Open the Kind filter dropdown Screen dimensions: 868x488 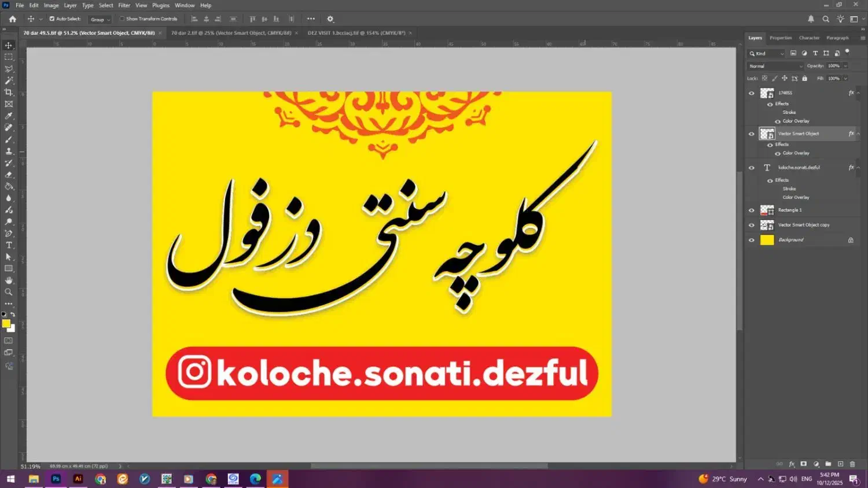pos(767,53)
